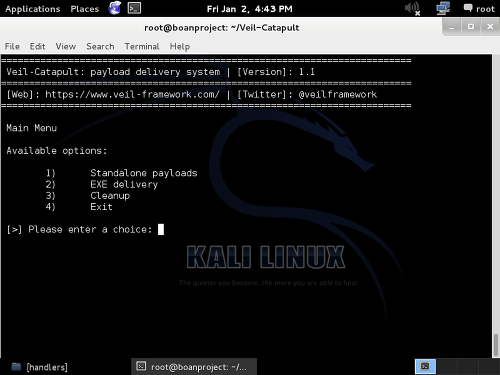This screenshot has width=500, height=375.
Task: Open the Applications menu in top panel
Action: pos(33,9)
